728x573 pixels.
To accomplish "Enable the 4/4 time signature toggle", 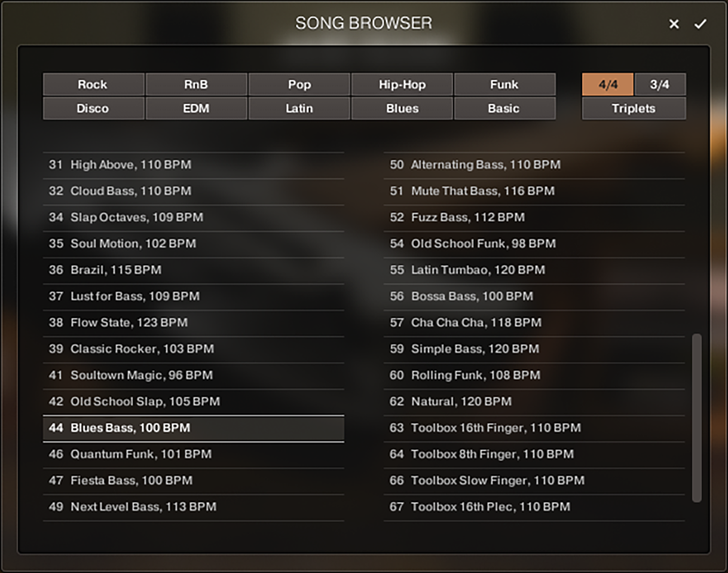I will tap(607, 84).
